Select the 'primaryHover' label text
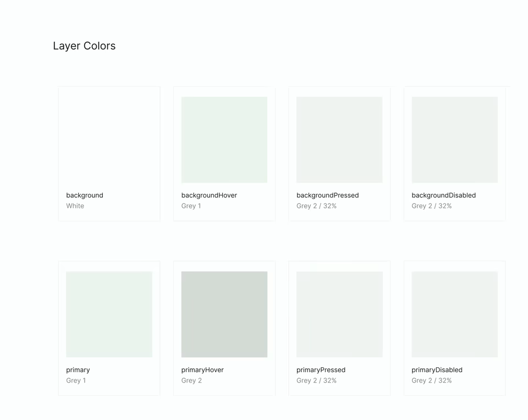 (x=202, y=370)
